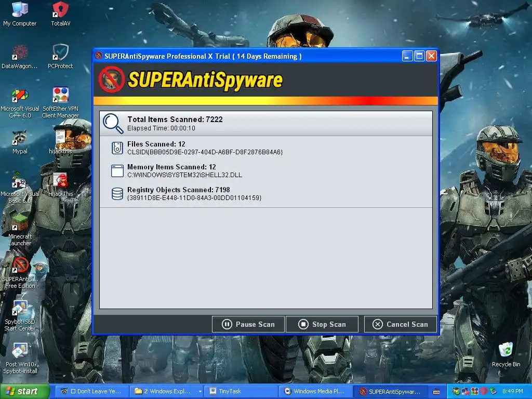Click the magnifying glass scan icon
This screenshot has height=399, width=532.
point(113,124)
